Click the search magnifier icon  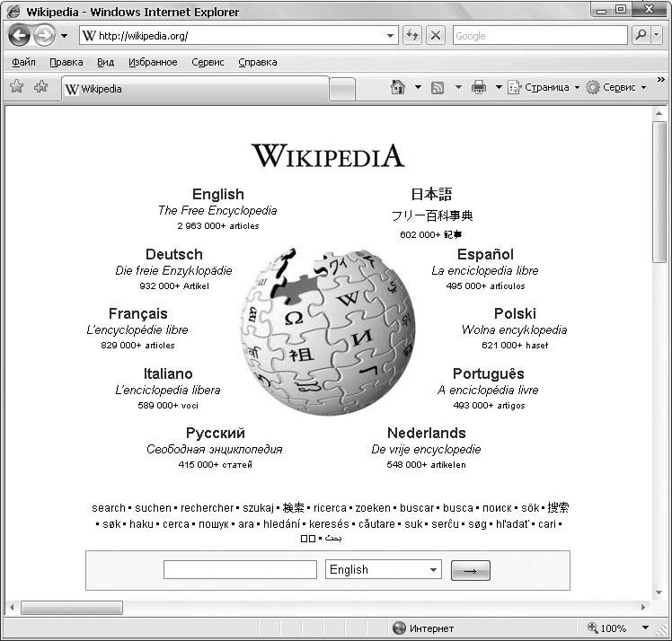click(641, 36)
